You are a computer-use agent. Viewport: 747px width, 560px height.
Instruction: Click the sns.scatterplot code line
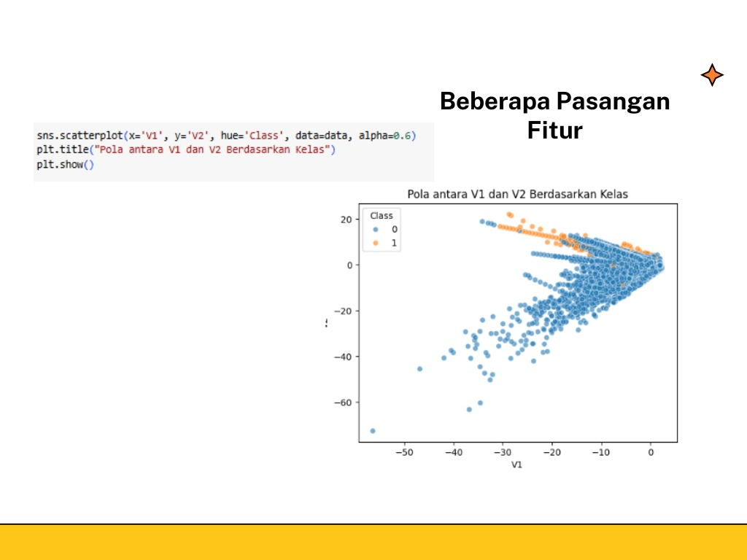point(226,136)
